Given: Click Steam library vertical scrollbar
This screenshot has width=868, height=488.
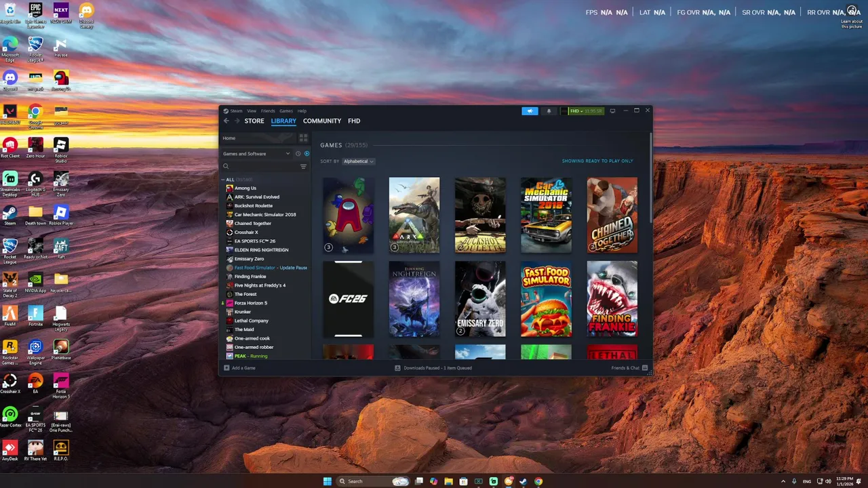Looking at the screenshot, I should [650, 178].
